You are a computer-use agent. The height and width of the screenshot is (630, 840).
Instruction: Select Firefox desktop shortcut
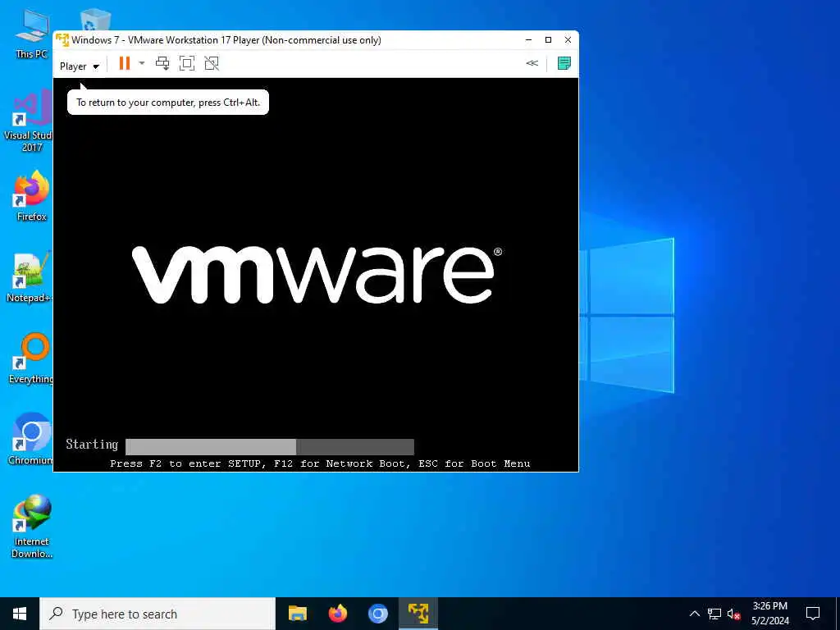[32, 195]
